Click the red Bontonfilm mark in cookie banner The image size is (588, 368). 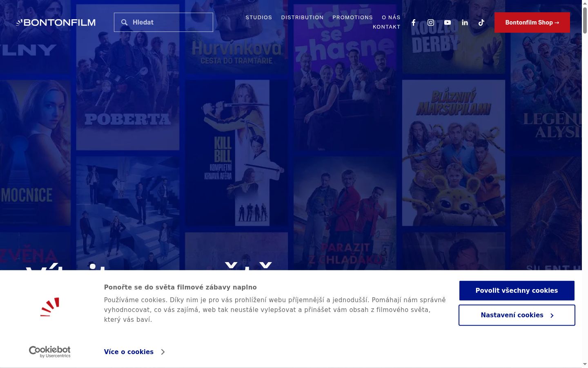[x=50, y=307]
